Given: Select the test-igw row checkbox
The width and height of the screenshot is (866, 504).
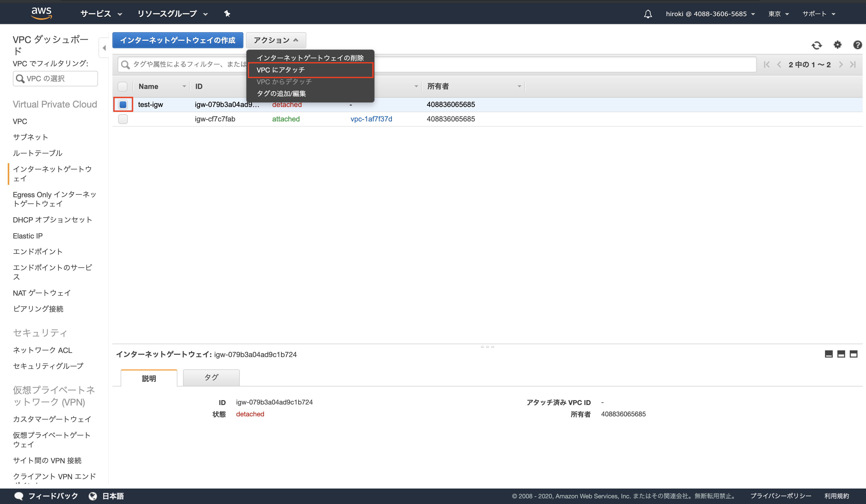Looking at the screenshot, I should click(123, 104).
